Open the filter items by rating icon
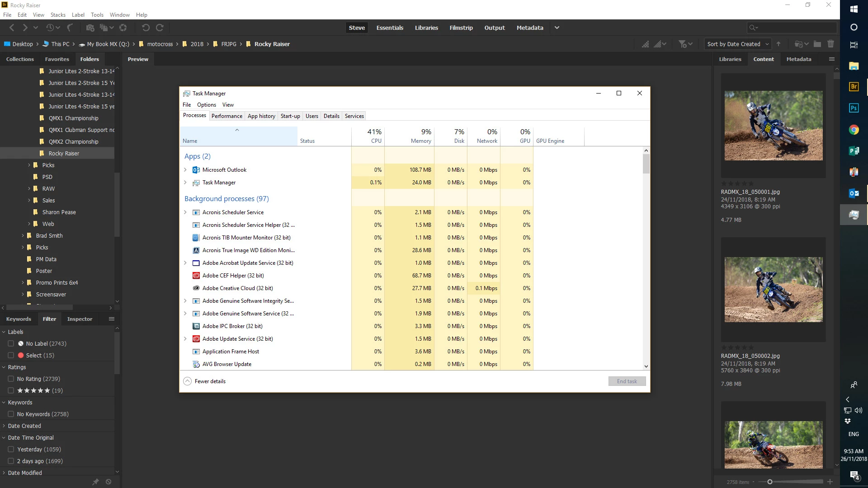 (685, 44)
